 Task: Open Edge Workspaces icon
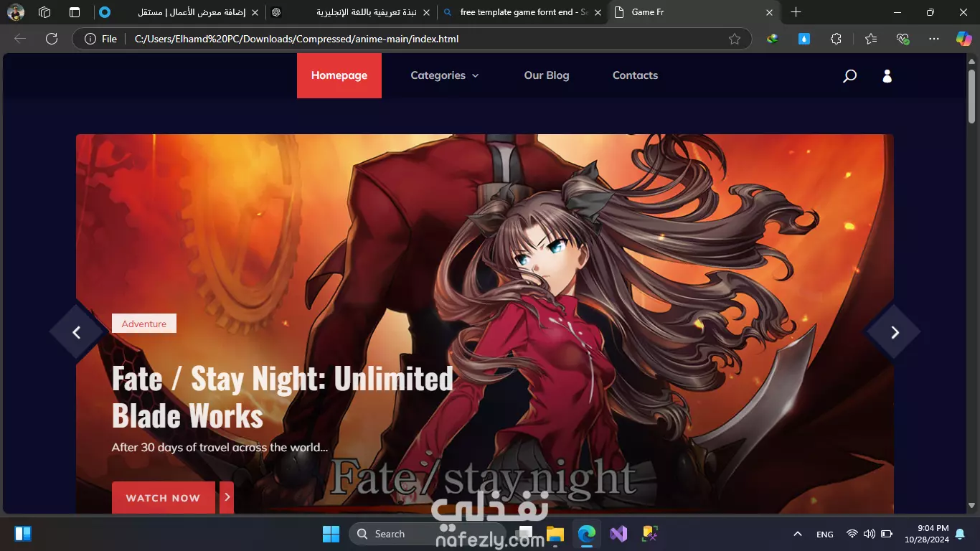(x=44, y=12)
